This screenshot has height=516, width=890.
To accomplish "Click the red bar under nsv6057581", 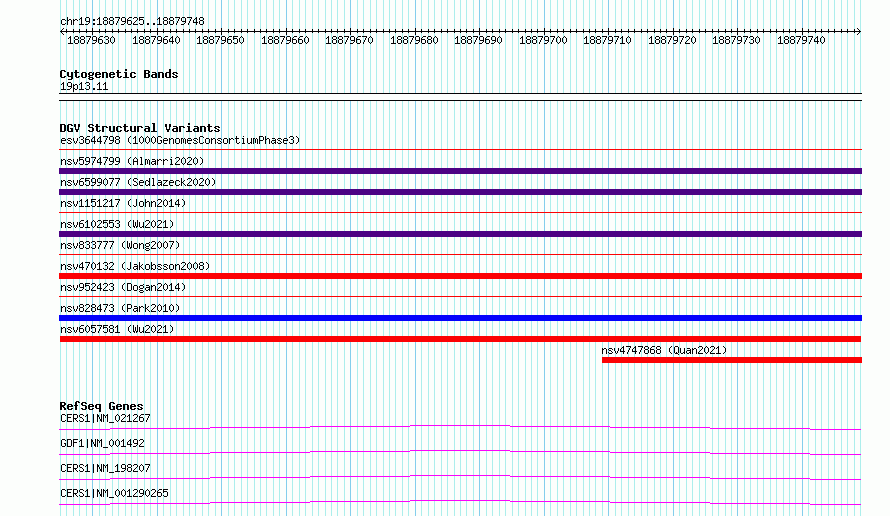I will coord(460,339).
